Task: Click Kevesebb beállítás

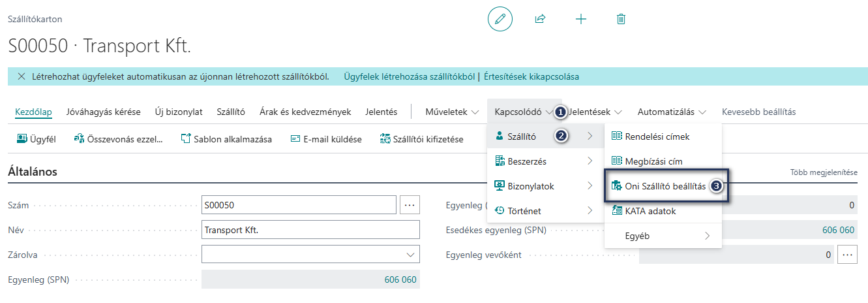Action: tap(758, 112)
